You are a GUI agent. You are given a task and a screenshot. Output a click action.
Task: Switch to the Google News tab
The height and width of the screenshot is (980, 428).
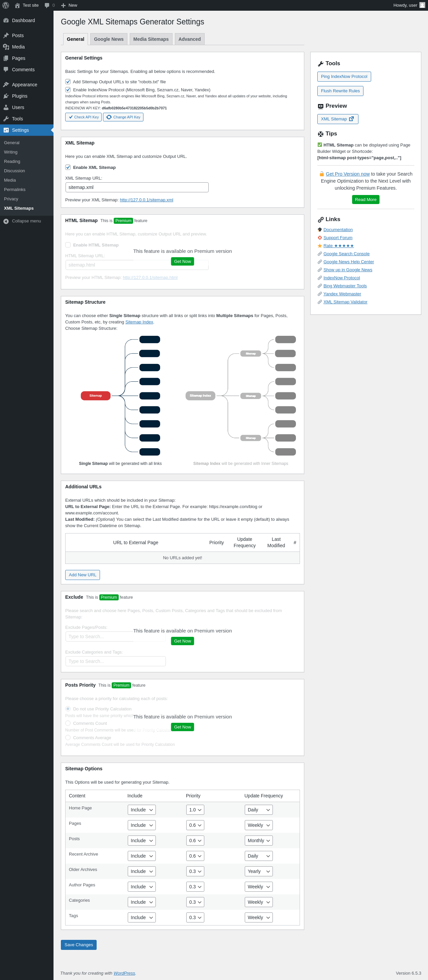108,39
